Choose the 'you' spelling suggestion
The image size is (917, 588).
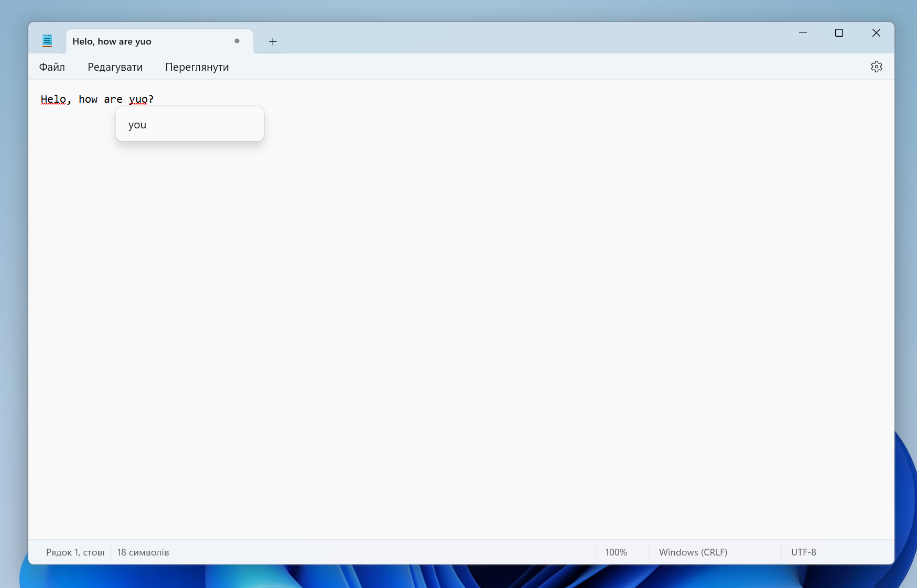[137, 125]
